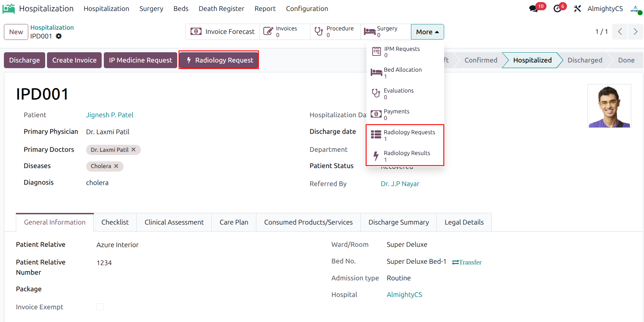Click the New button
The width and height of the screenshot is (644, 322).
(x=16, y=32)
